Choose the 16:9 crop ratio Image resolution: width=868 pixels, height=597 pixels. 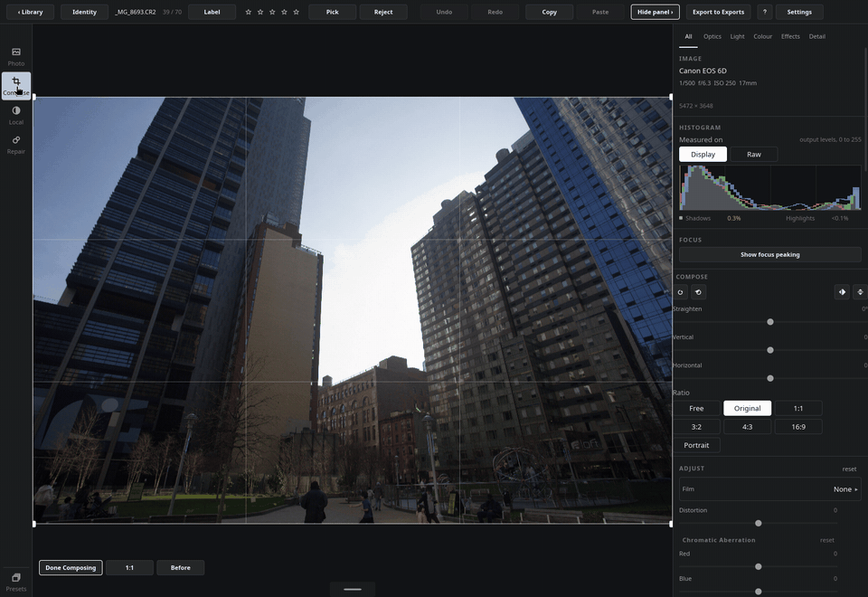798,426
